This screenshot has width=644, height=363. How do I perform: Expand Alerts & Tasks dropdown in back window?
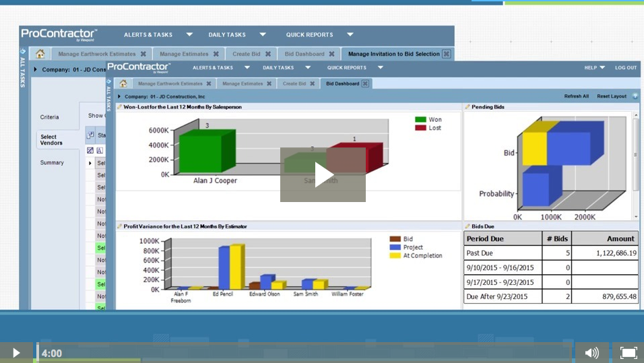pos(189,34)
